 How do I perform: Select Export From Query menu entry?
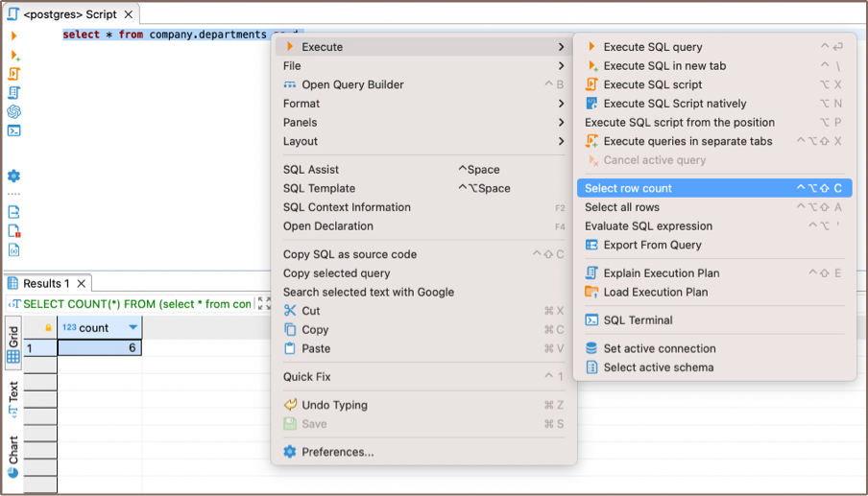pyautogui.click(x=652, y=245)
